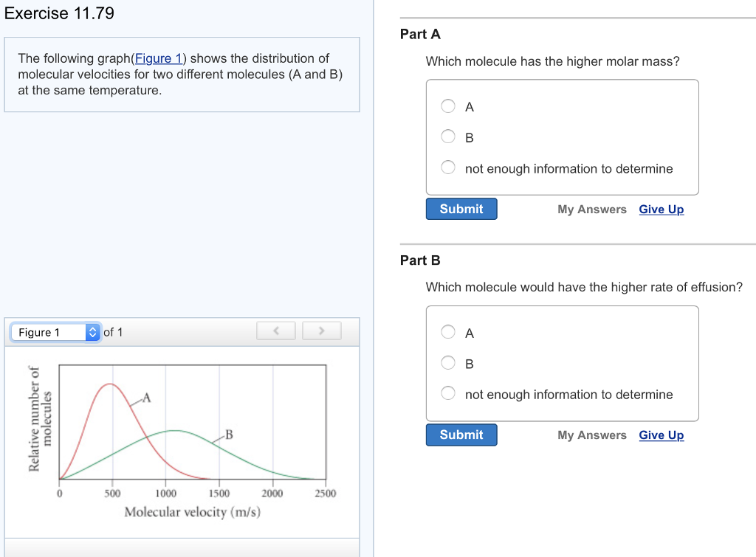Submit the Part A answer
This screenshot has width=756, height=557.
[x=461, y=209]
